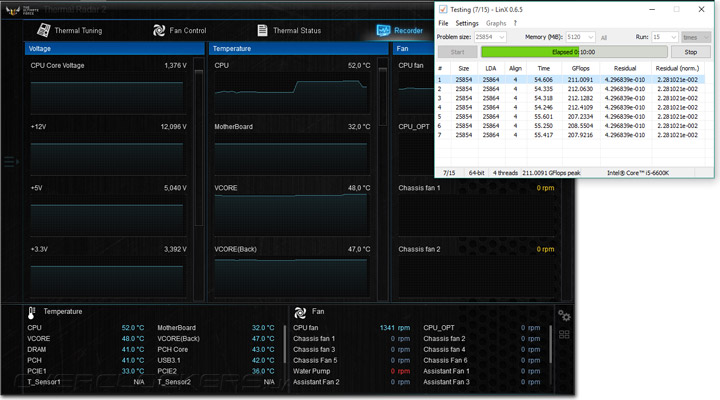Open the times unit dropdown

(x=696, y=37)
